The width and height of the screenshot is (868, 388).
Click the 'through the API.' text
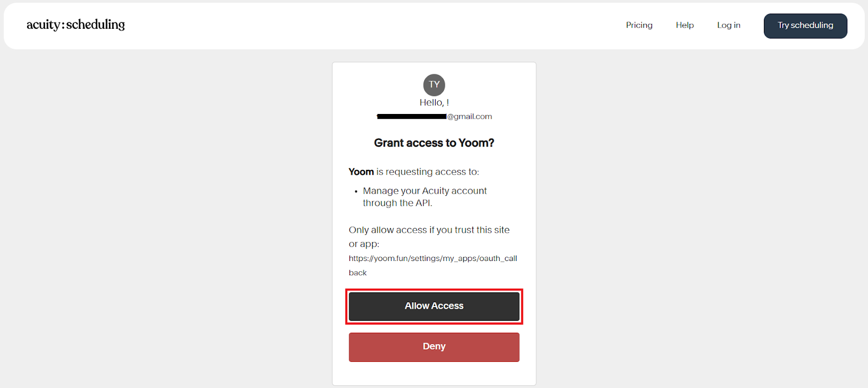tap(397, 203)
